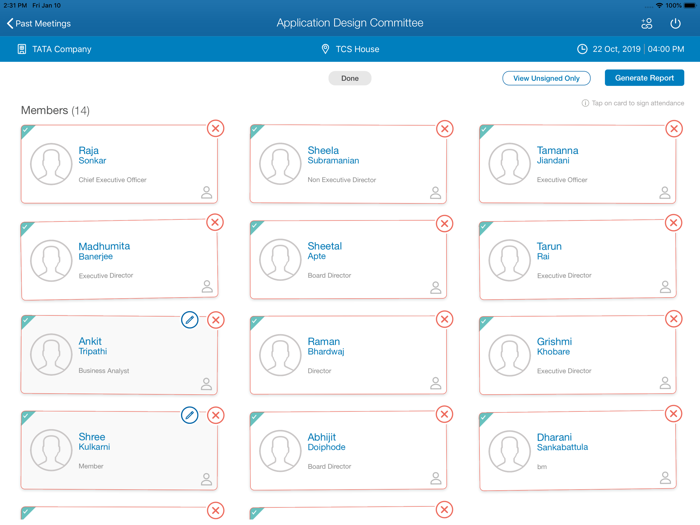Click the 22 Oct, 2019 date text
Viewport: 700px width, 525px height.
click(616, 49)
